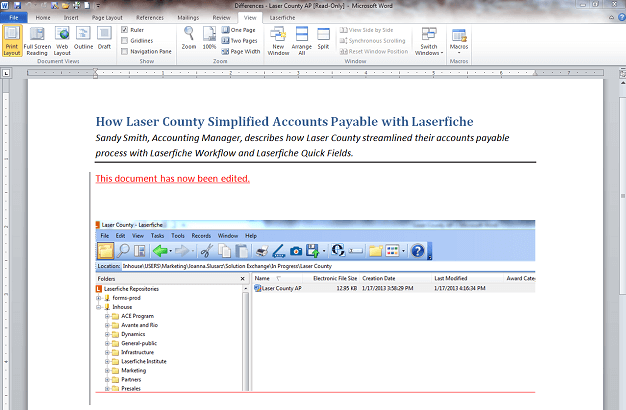Click the right indent marker on ruler

536,73
